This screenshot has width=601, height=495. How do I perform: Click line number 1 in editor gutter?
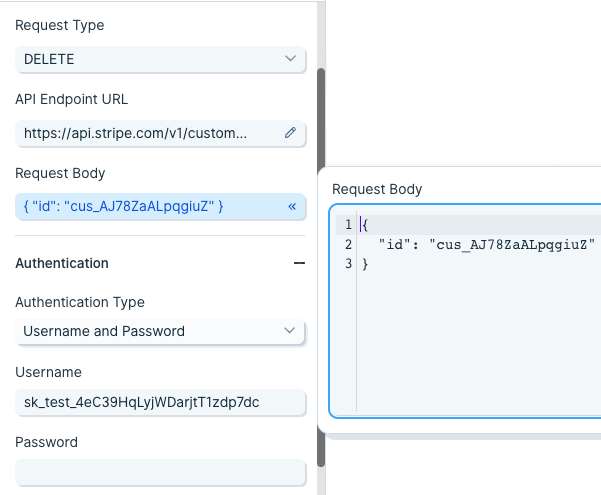pos(348,224)
